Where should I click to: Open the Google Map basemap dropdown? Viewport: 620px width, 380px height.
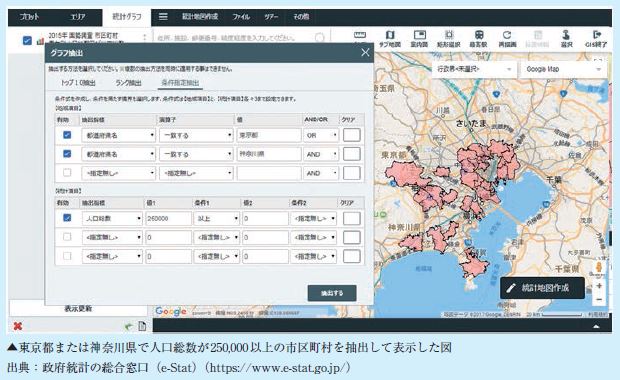[x=563, y=69]
